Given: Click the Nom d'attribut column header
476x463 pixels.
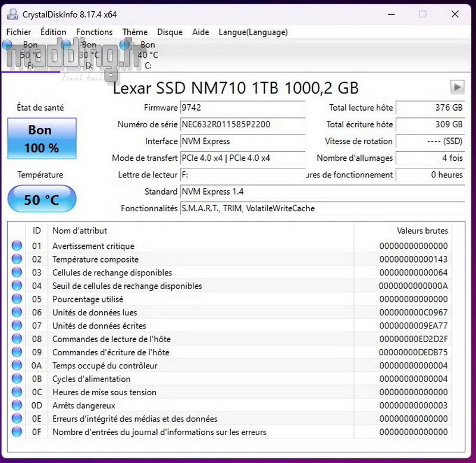Looking at the screenshot, I should pos(201,231).
